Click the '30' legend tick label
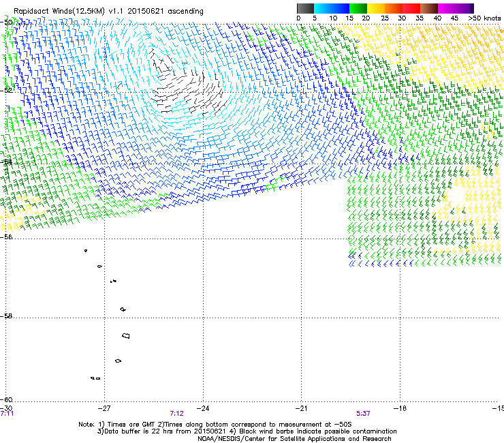This screenshot has width=504, height=443. click(402, 18)
